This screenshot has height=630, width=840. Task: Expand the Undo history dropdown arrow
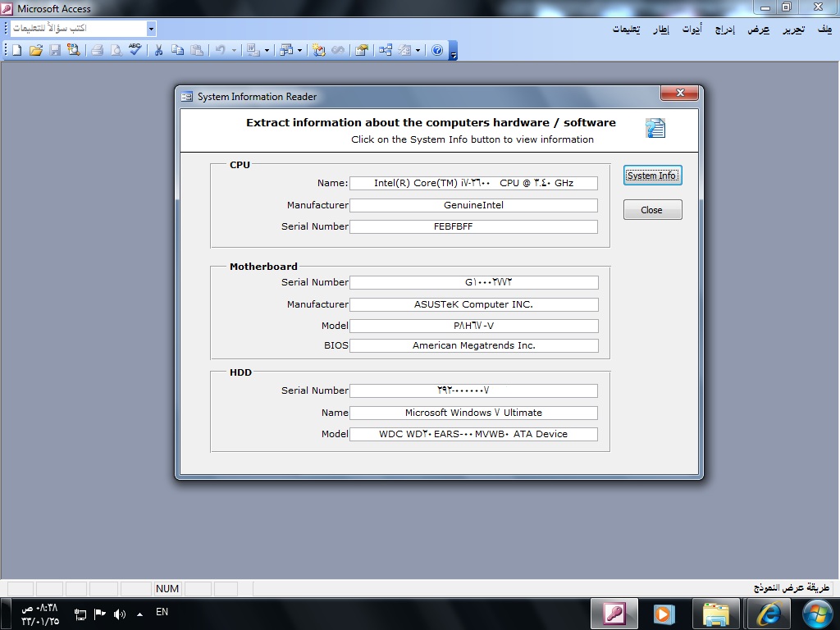pyautogui.click(x=234, y=50)
